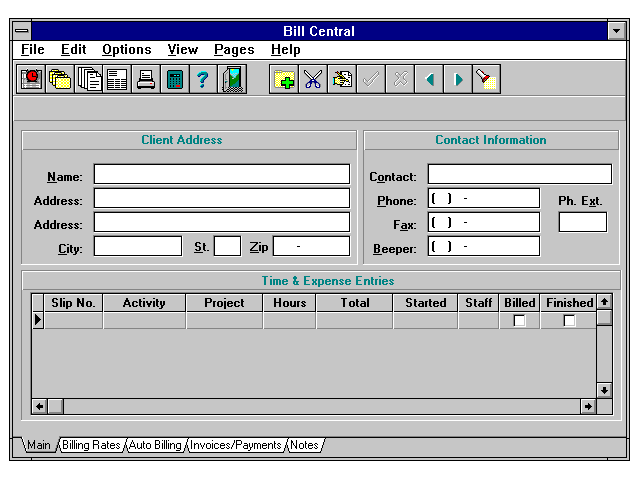The image size is (640, 480).
Task: Click the question mark help icon
Action: click(x=203, y=80)
